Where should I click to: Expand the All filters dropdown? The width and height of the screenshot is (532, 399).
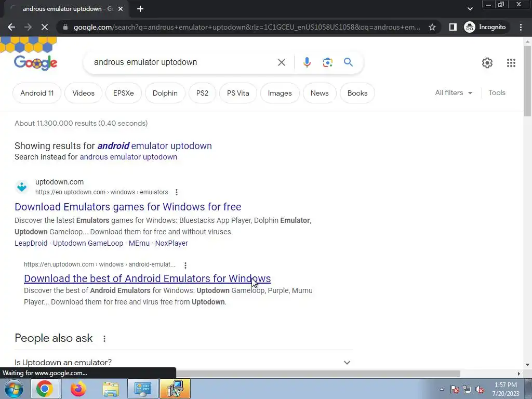click(x=454, y=92)
